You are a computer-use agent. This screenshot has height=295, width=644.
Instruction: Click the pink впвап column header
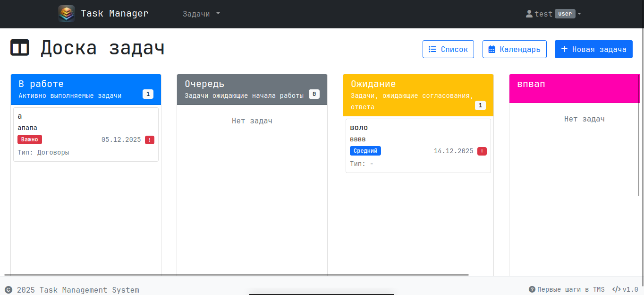coord(574,88)
